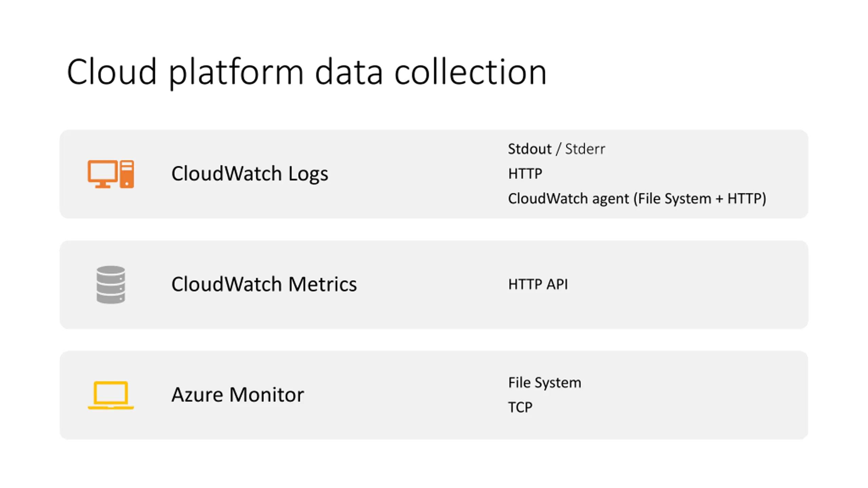The height and width of the screenshot is (488, 868).
Task: Click the gray database cylinder icon
Action: pos(111,285)
